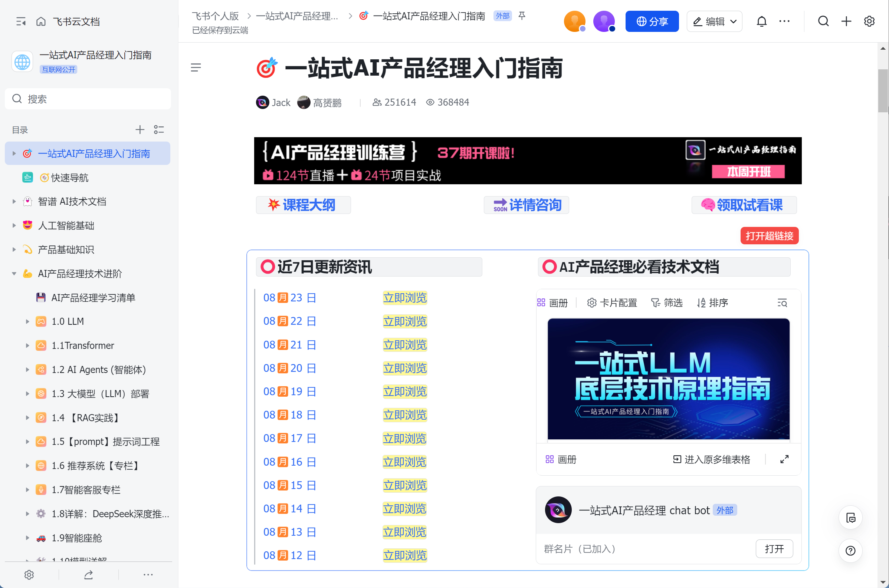Screen dimensions: 889x588
Task: Open the 编辑 mode dropdown
Action: tap(714, 22)
